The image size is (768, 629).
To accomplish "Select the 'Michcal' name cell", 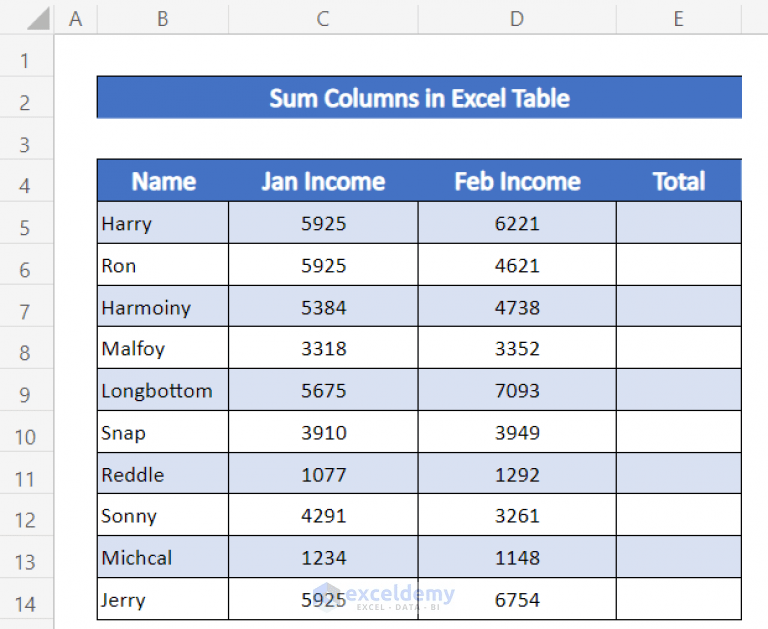I will point(163,557).
